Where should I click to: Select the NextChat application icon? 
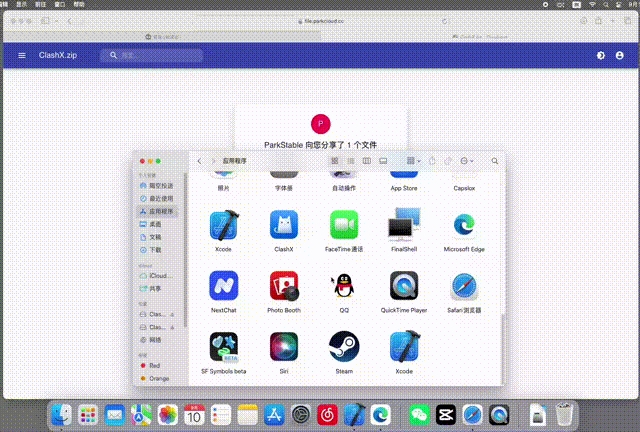tap(223, 286)
